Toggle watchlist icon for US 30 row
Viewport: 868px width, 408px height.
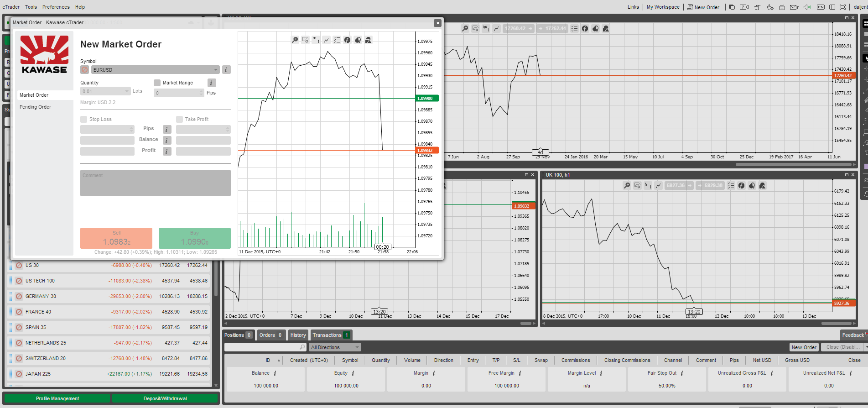19,265
